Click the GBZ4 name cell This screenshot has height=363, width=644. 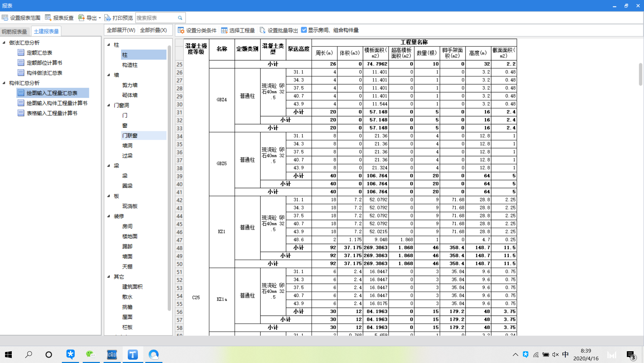coord(222,100)
